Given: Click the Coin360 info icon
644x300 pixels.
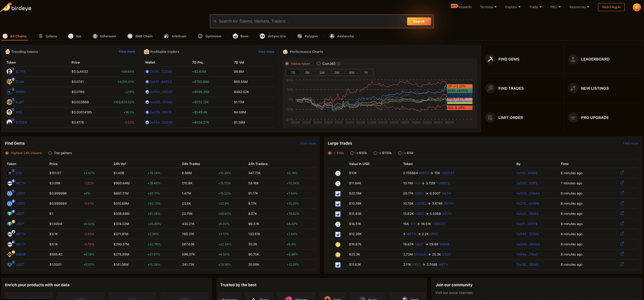Looking at the screenshot, I should tap(339, 64).
